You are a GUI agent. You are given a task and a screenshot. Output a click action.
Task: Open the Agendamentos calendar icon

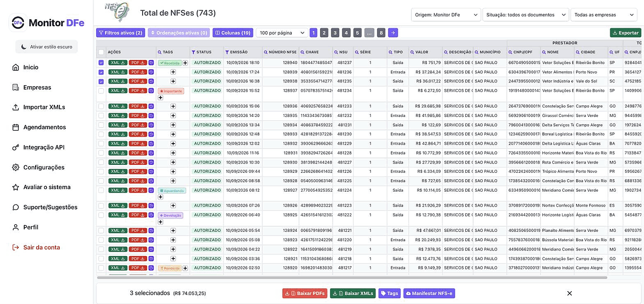click(15, 127)
